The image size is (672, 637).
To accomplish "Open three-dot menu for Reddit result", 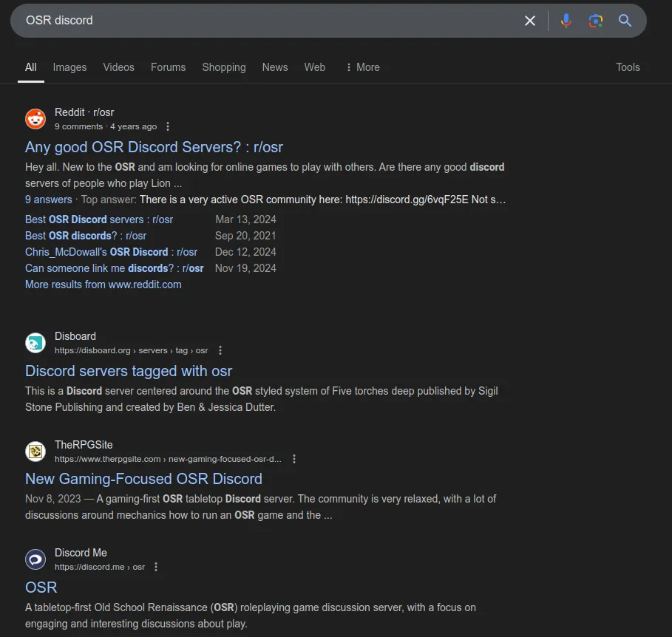I will (168, 126).
